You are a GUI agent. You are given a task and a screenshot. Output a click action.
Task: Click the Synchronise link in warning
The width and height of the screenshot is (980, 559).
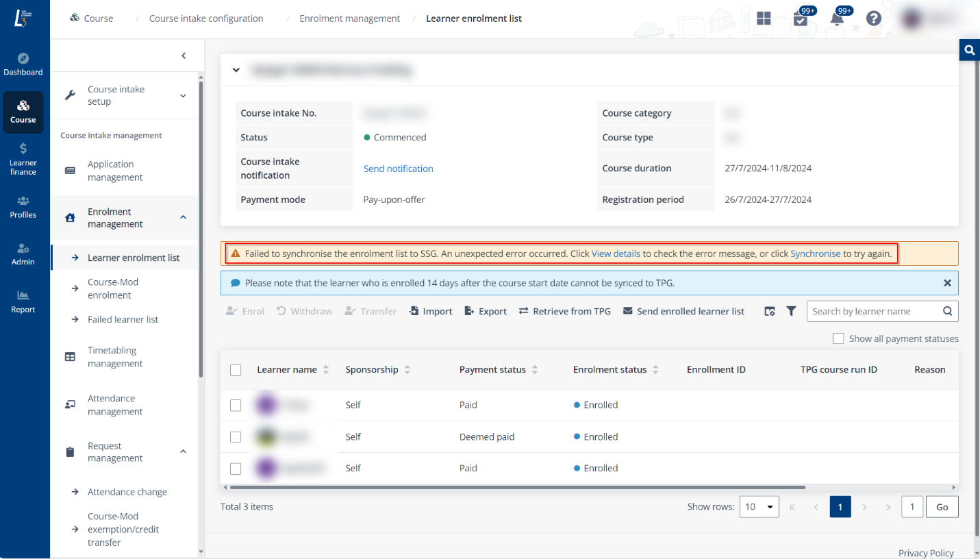click(815, 253)
